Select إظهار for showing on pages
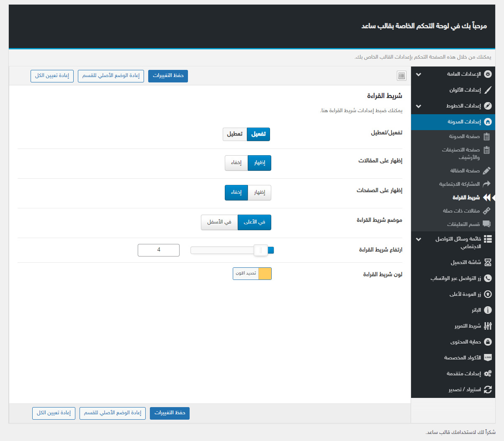 260,192
